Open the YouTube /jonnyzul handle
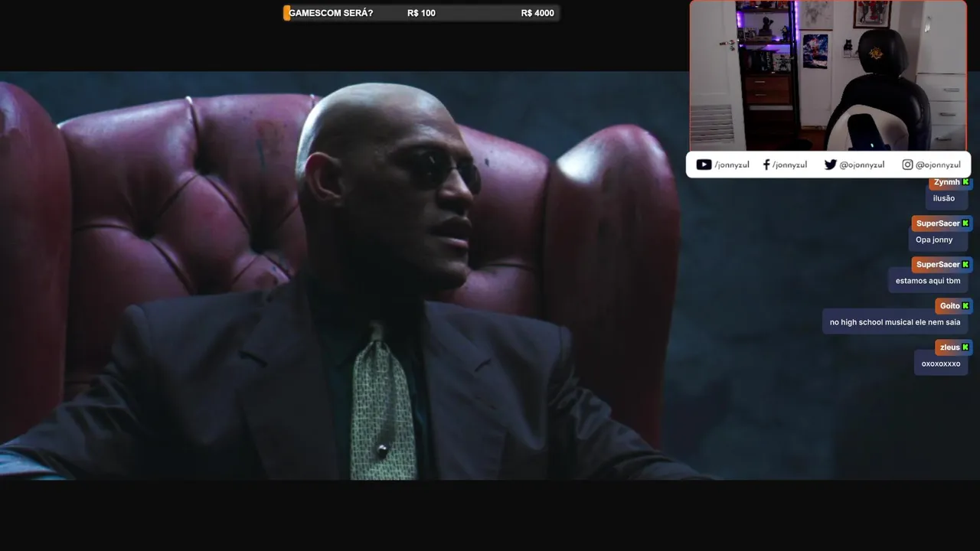The height and width of the screenshot is (551, 980). tap(731, 165)
